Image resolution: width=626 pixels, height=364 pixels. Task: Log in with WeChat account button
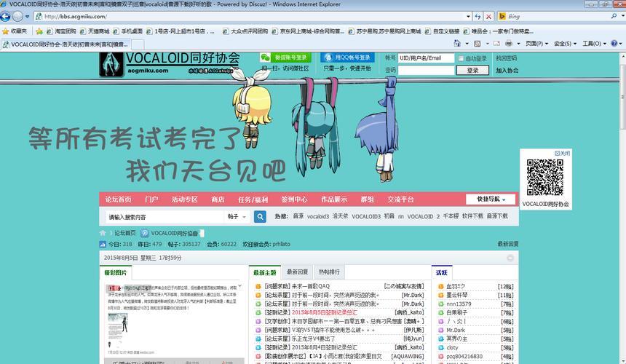coord(285,58)
